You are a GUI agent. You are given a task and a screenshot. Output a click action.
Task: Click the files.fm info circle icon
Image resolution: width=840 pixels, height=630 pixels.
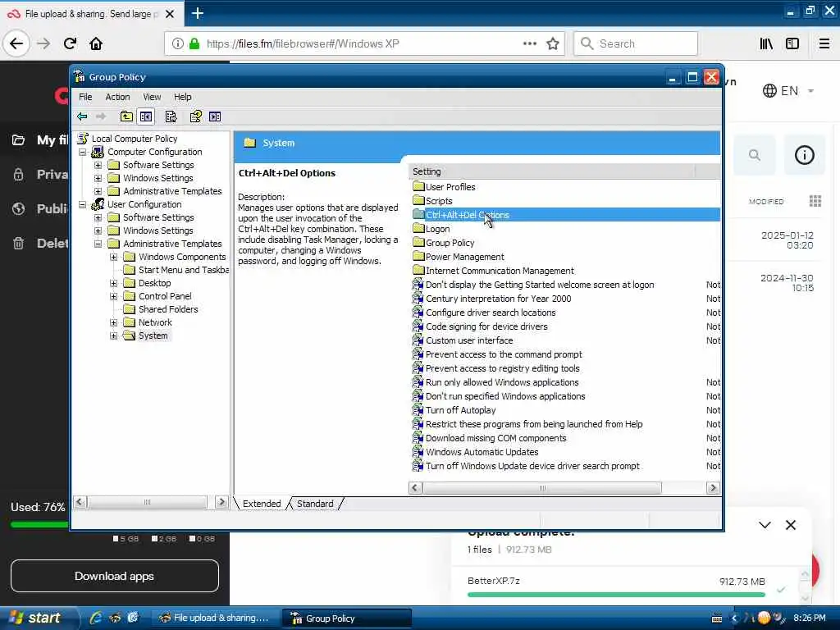(x=804, y=155)
